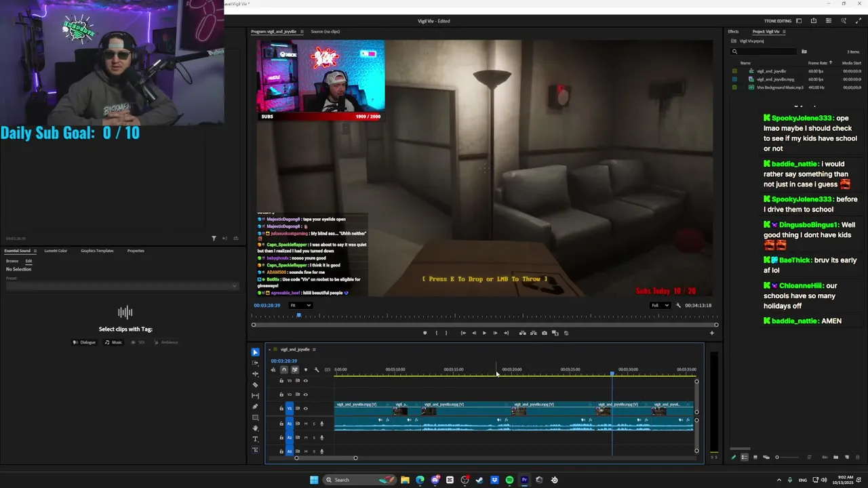Toggle insert sequences as nests option

pos(273,369)
